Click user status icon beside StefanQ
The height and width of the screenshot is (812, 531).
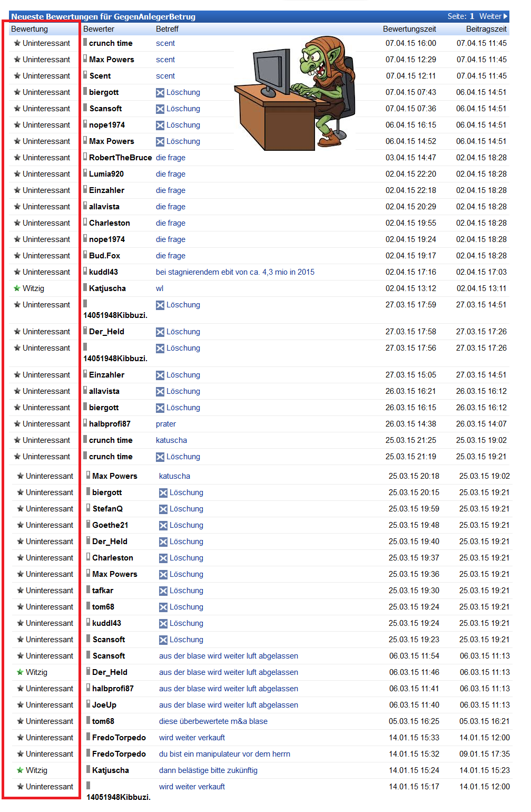[88, 508]
